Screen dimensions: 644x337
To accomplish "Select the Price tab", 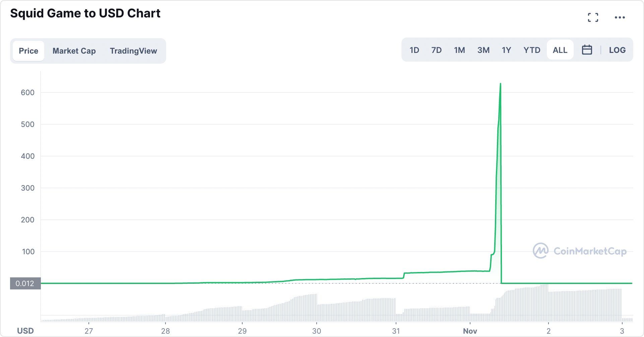I will [28, 51].
